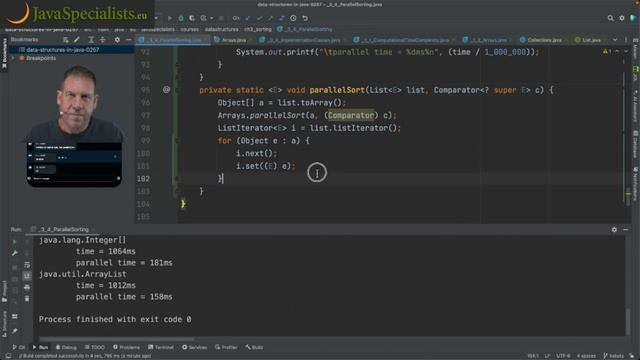Click the _3_4_ParallelSorting breadcrumb item
640x360 pixels.
tap(305, 29)
